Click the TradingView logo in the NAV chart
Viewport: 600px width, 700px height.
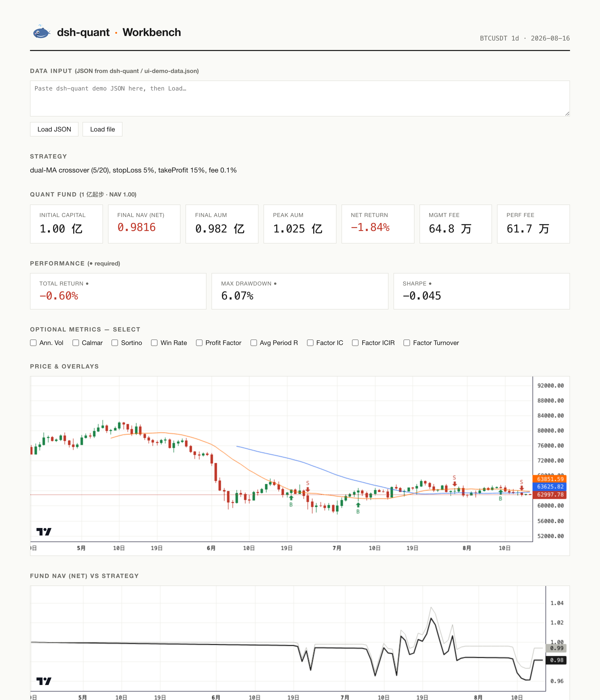44,681
